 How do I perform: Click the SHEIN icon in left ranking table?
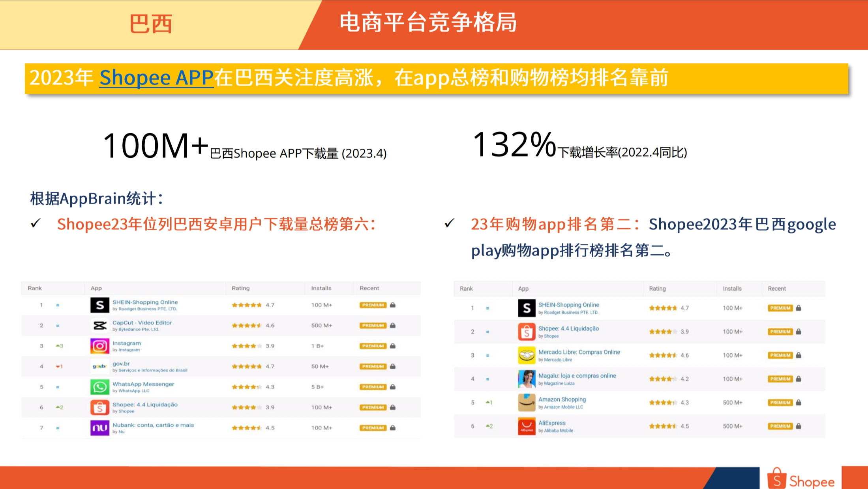coord(100,305)
